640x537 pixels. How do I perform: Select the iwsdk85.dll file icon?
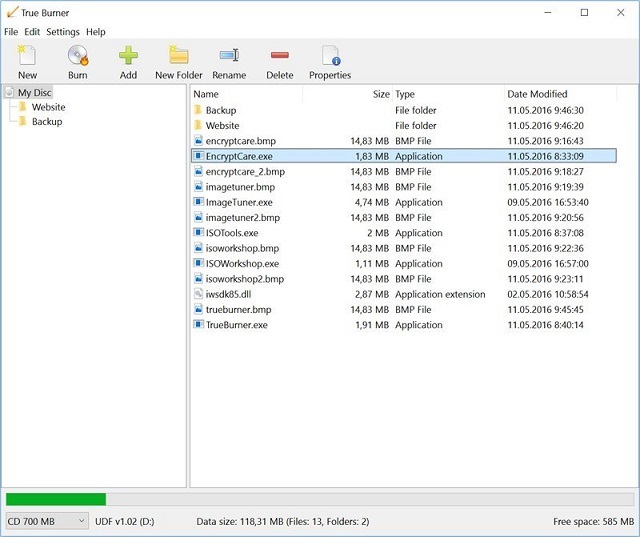click(x=198, y=294)
